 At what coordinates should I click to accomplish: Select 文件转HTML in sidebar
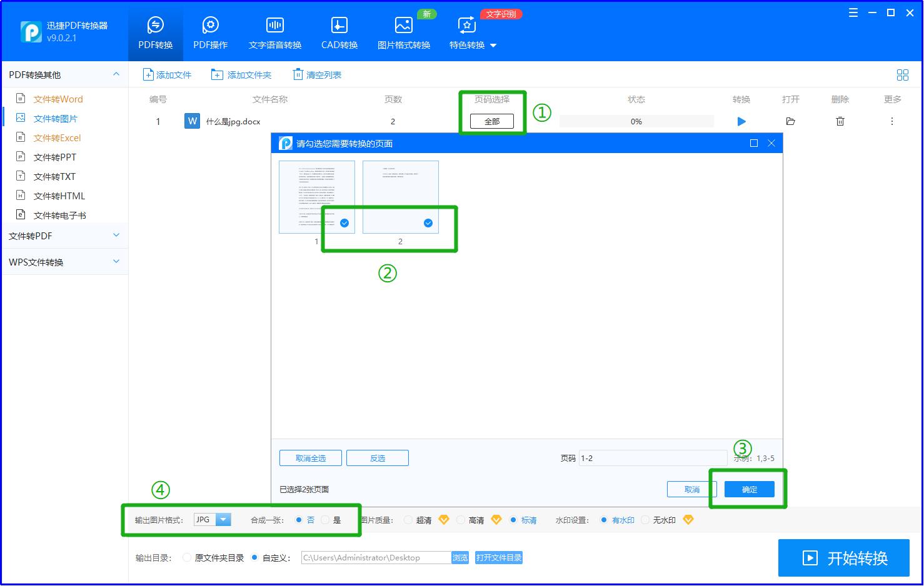click(59, 196)
